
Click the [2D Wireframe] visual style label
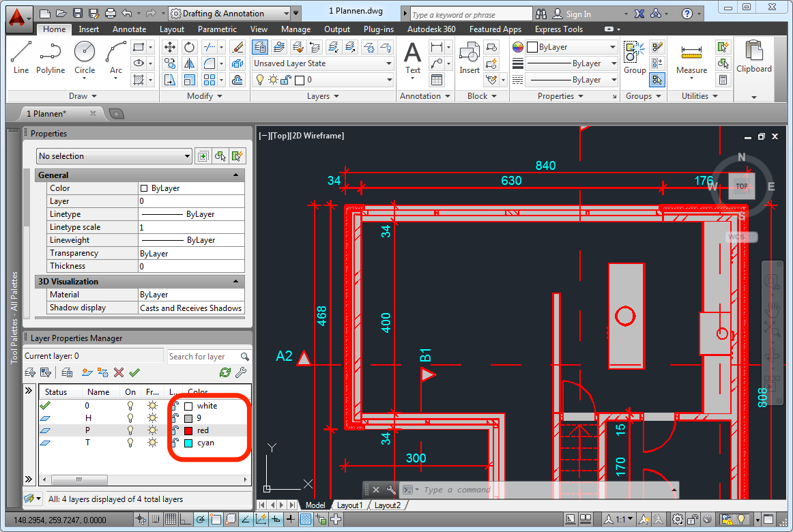tap(317, 136)
